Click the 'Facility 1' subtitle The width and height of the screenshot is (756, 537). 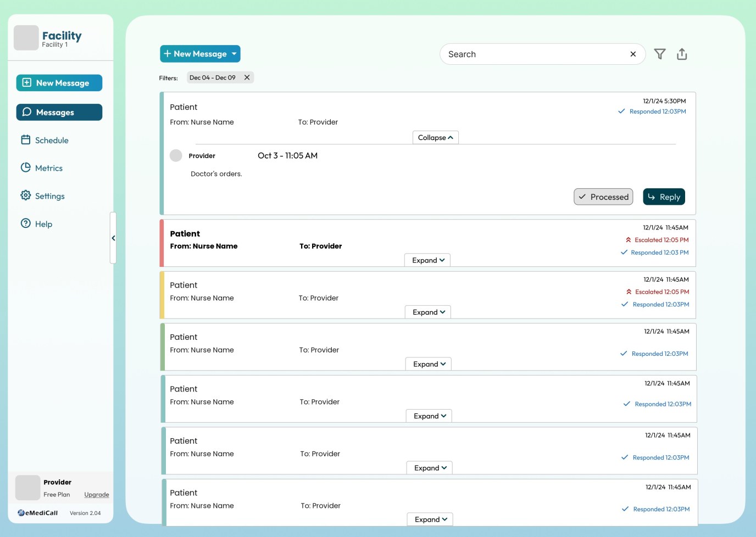(x=55, y=44)
